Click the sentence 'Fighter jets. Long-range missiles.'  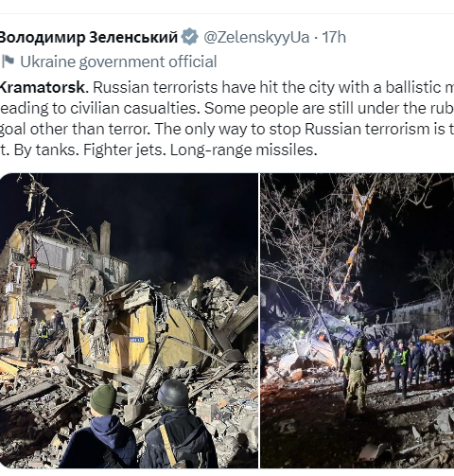click(200, 150)
